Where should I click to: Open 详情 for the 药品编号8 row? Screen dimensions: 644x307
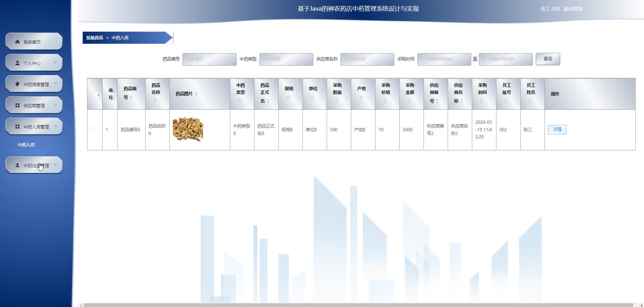pyautogui.click(x=557, y=130)
